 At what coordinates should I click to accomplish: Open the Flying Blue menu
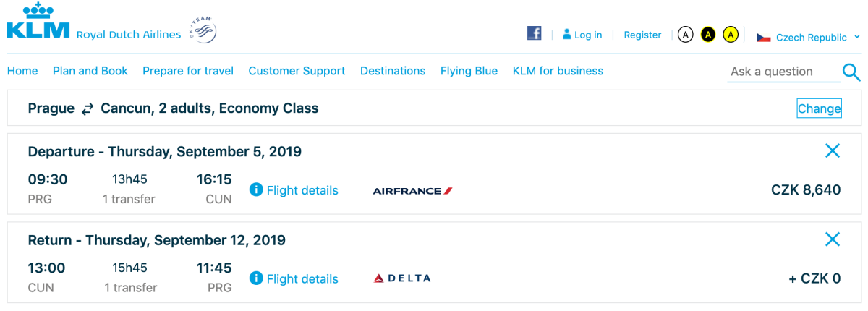click(469, 71)
